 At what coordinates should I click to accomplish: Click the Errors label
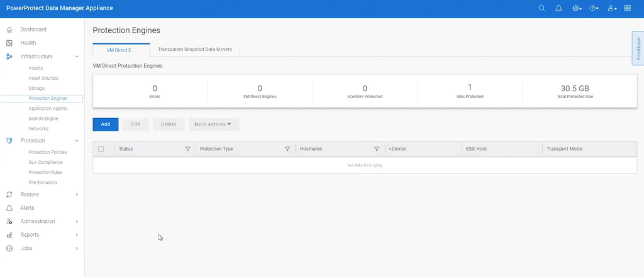(x=155, y=97)
